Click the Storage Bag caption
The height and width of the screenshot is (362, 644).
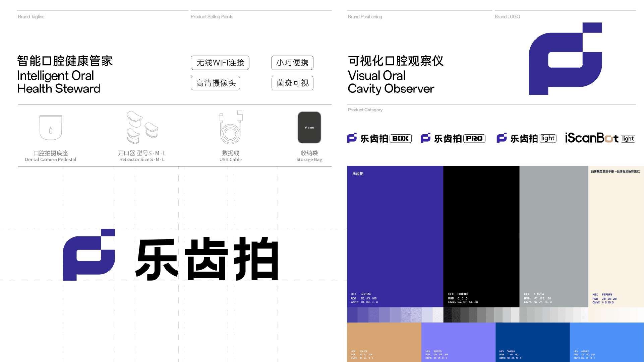coord(309,160)
